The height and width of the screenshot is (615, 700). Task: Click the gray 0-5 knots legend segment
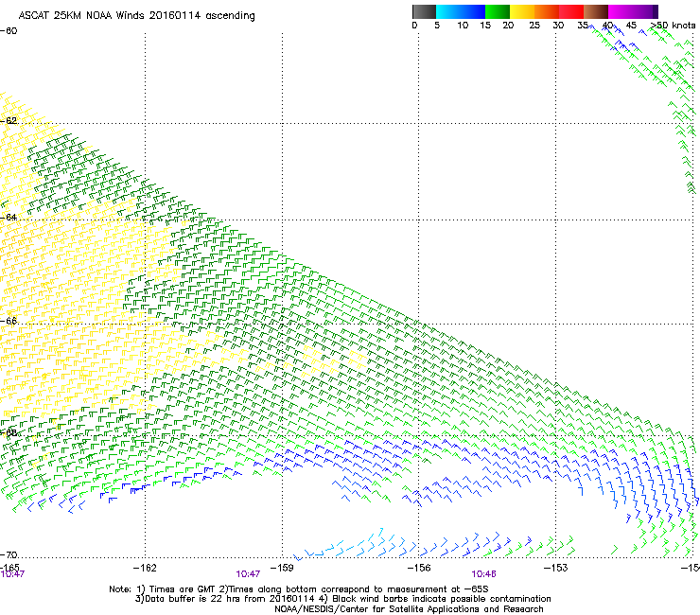[424, 11]
